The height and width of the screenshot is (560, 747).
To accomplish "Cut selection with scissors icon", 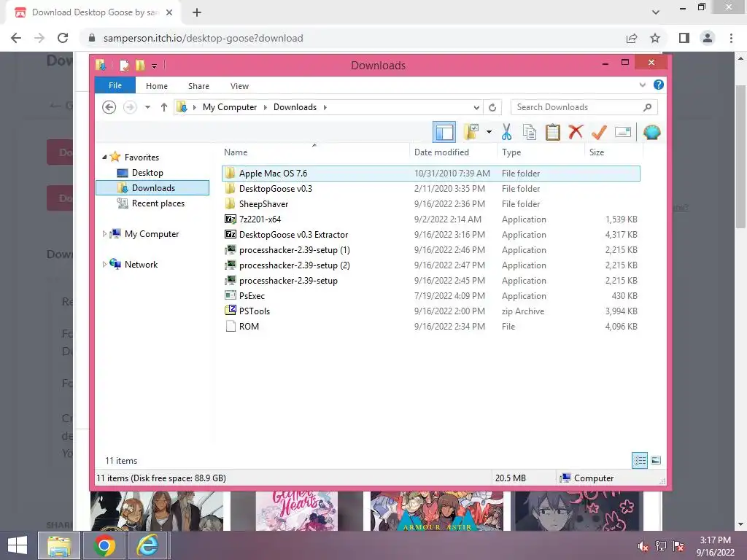I will (x=506, y=133).
